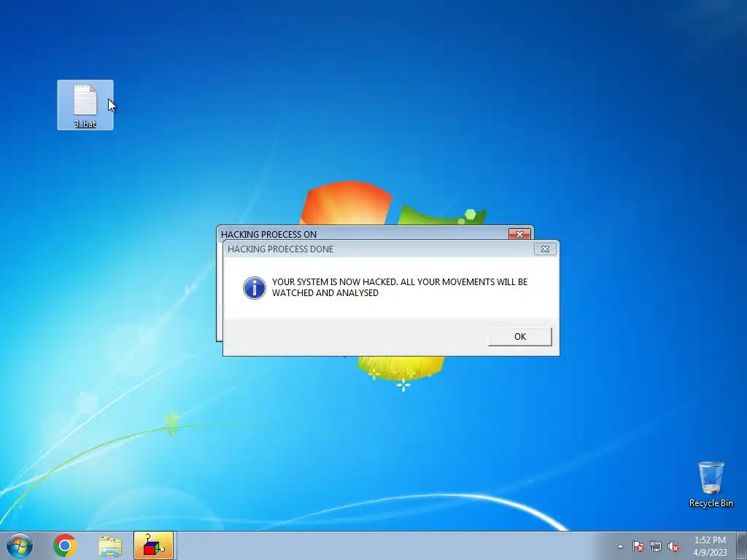Open Windows Explorer from taskbar

click(x=110, y=546)
